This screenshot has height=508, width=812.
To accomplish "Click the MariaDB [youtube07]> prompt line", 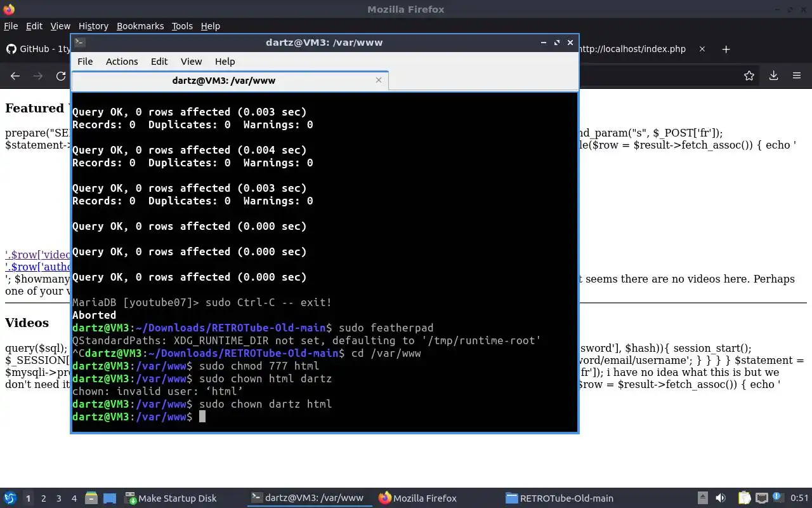I will tap(202, 302).
